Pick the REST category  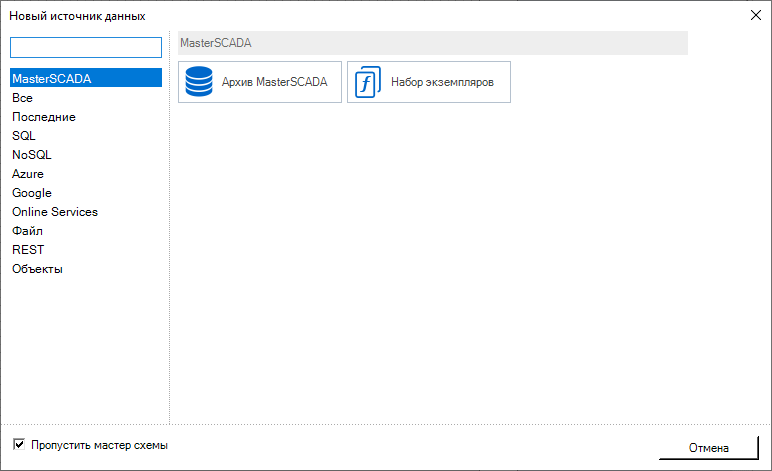86,250
